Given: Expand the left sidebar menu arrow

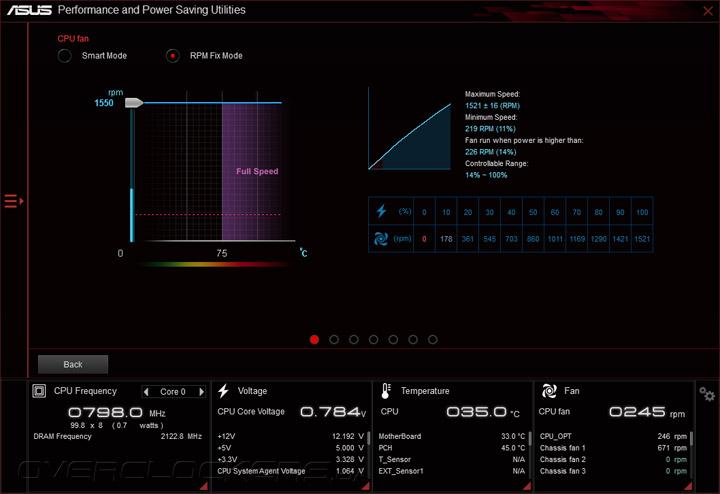Looking at the screenshot, I should click(x=14, y=201).
